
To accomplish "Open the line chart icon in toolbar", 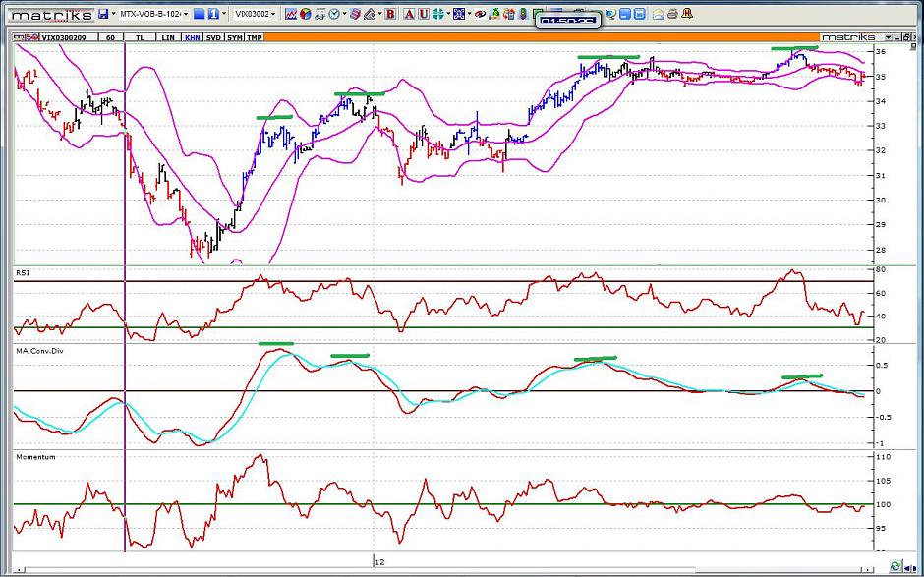I will click(292, 14).
